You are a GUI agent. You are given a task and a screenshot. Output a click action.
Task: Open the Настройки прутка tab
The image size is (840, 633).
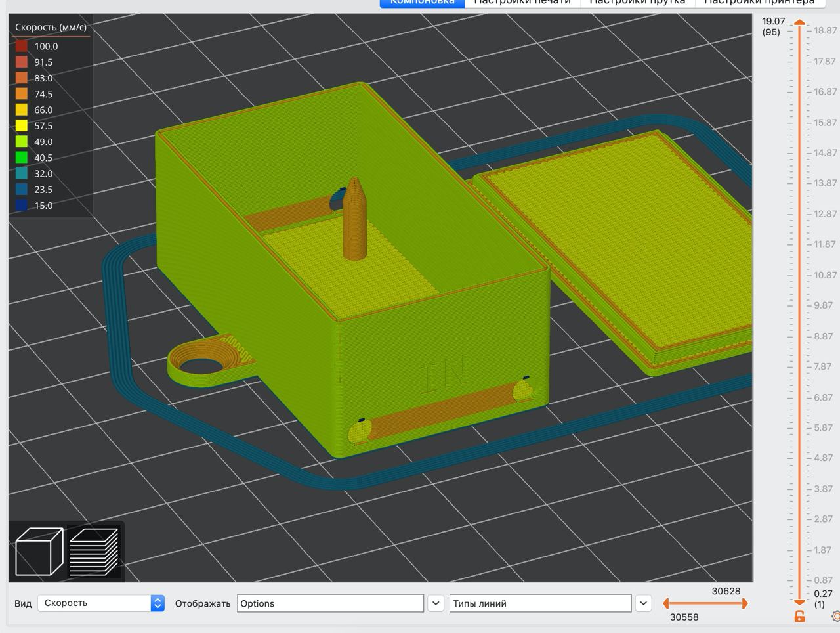[637, 3]
